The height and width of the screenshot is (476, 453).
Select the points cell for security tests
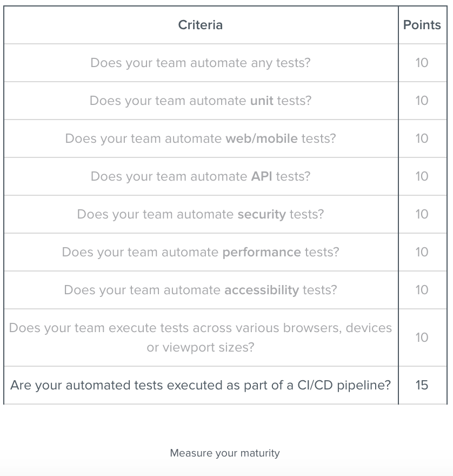point(422,214)
